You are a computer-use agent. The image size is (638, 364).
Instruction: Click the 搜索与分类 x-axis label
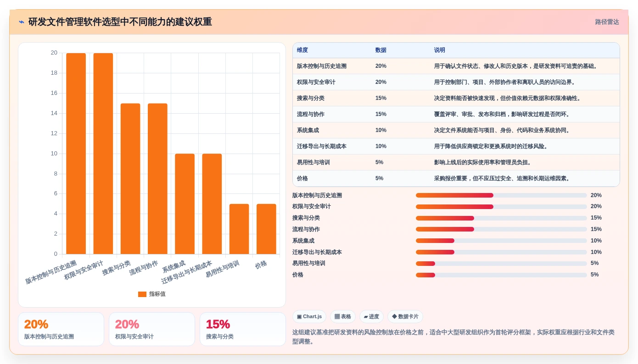(x=117, y=268)
